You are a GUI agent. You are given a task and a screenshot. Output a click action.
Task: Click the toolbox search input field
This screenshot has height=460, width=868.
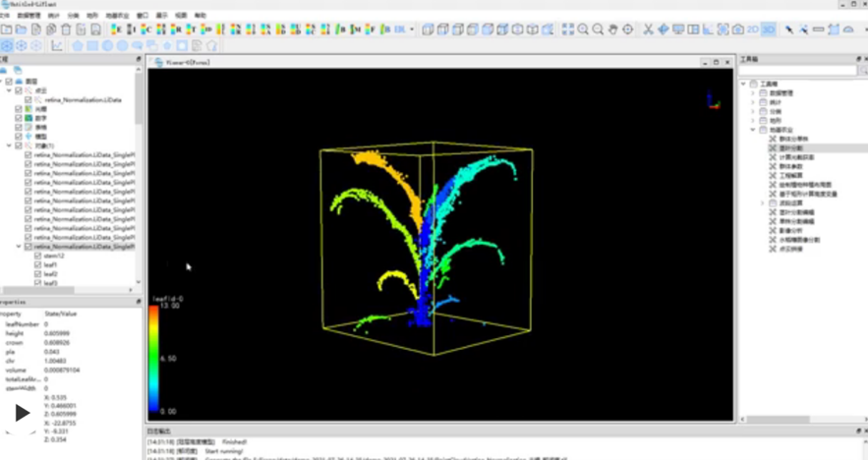797,71
